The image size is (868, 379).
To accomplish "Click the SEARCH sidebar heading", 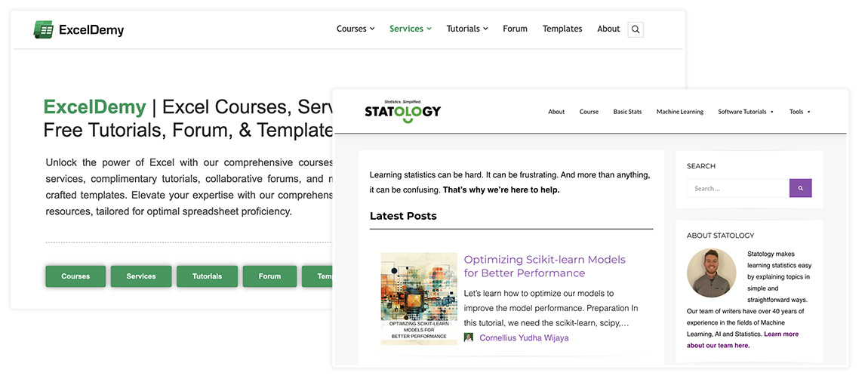I will (701, 165).
